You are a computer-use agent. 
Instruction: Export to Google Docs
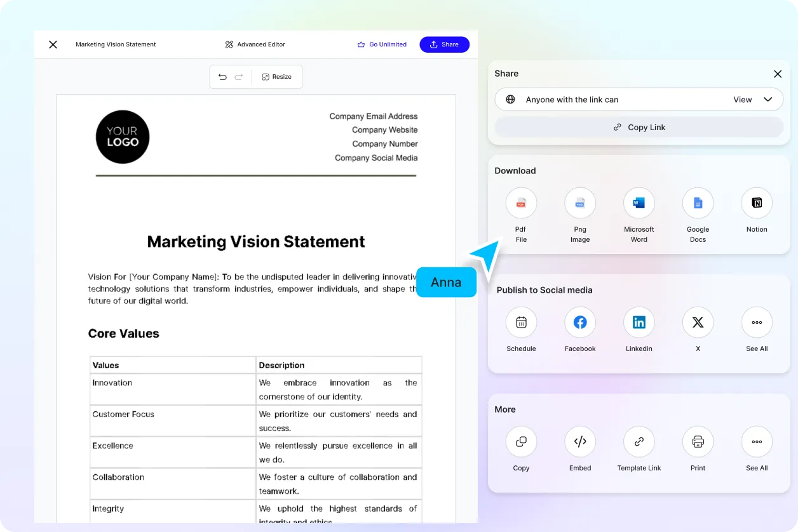698,203
